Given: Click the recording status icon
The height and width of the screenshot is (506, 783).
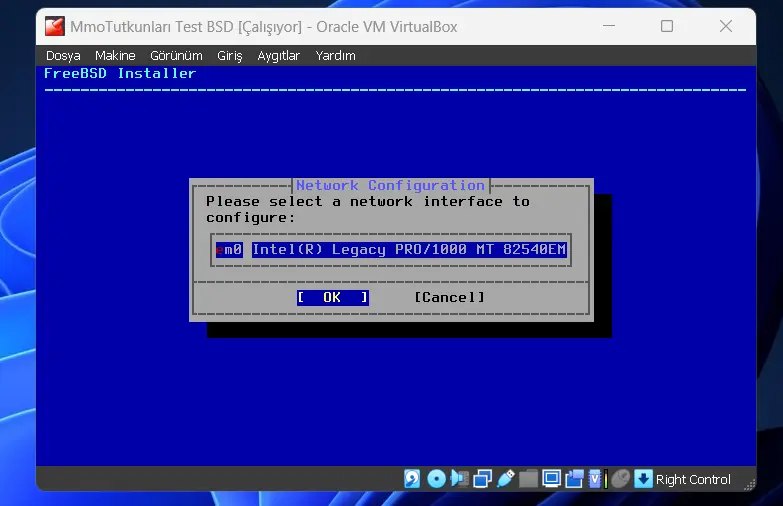Looking at the screenshot, I should (x=574, y=479).
